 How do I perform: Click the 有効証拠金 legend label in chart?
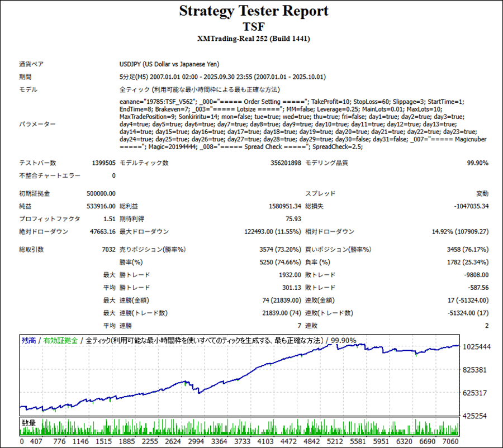tap(61, 341)
